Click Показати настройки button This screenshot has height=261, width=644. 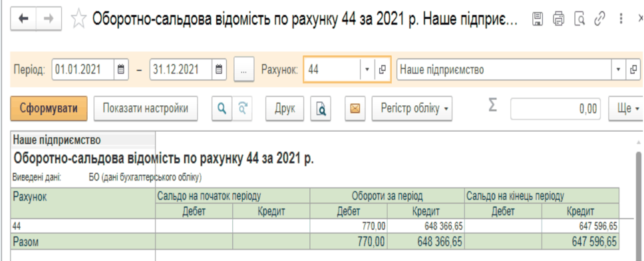146,109
